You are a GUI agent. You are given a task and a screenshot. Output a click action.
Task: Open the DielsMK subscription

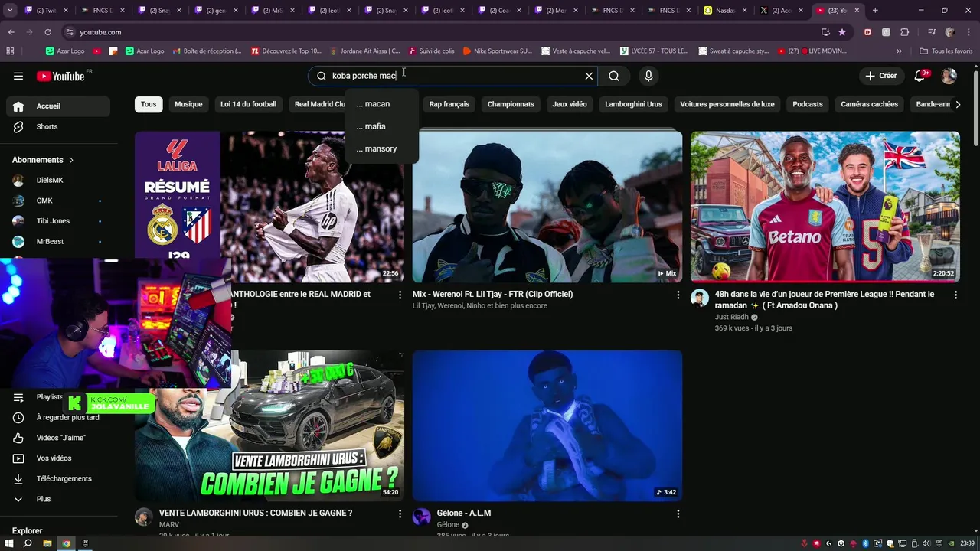(57, 180)
